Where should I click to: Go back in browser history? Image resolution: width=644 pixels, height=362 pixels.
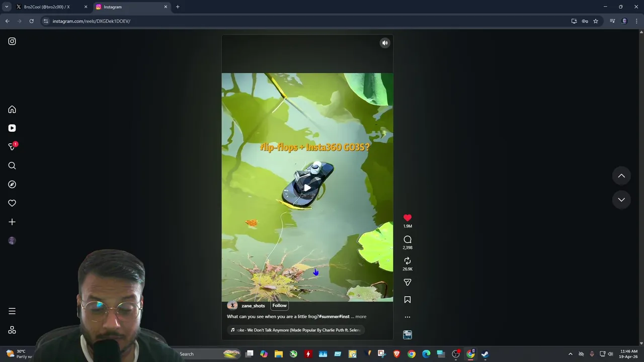pos(7,21)
